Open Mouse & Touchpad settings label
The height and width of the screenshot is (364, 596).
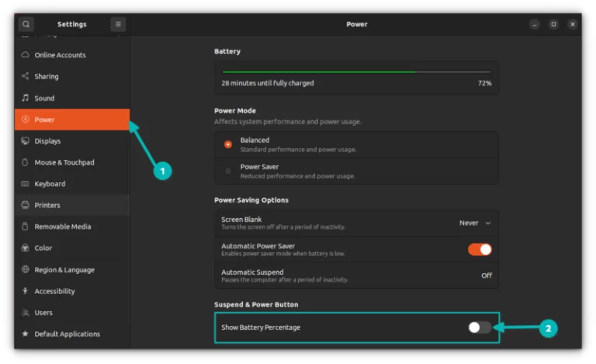[64, 162]
